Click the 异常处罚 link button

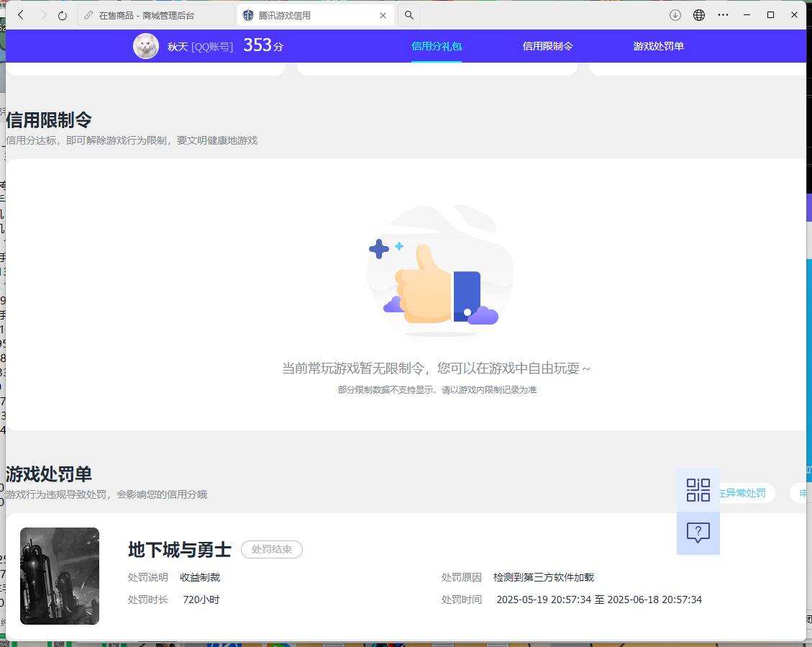[745, 493]
